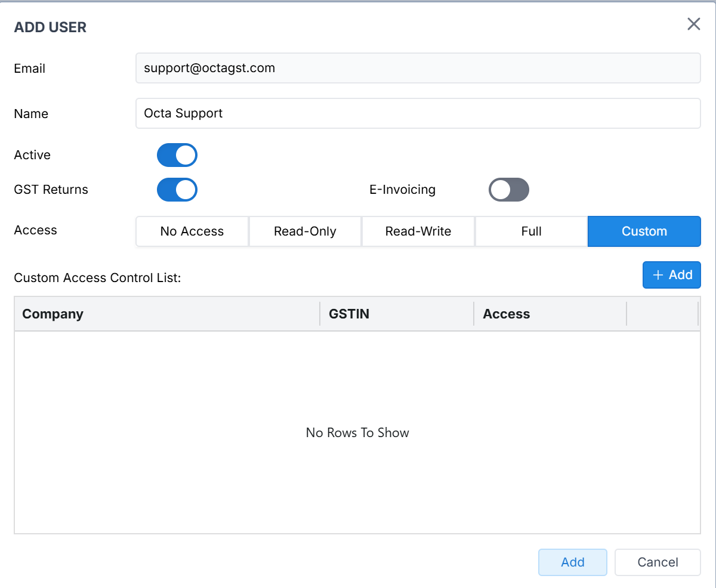This screenshot has width=716, height=588.
Task: Choose Read-Only access level
Action: (x=305, y=231)
